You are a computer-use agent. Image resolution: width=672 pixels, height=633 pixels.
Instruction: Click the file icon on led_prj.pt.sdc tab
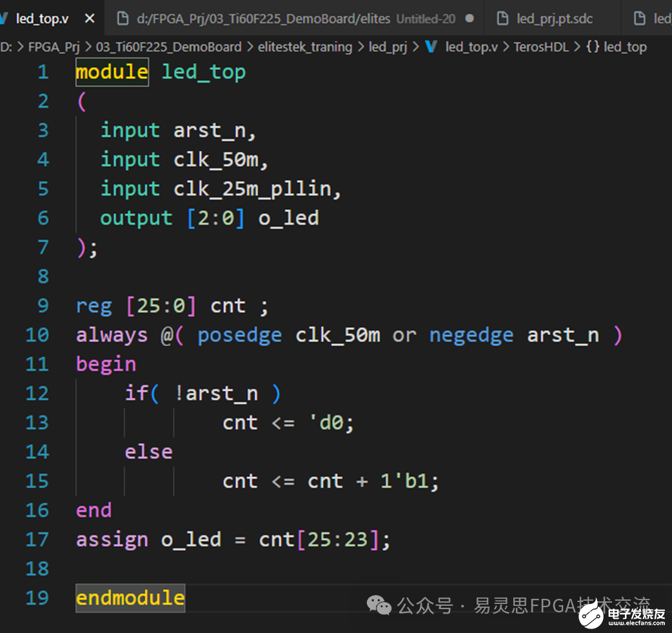coord(502,19)
